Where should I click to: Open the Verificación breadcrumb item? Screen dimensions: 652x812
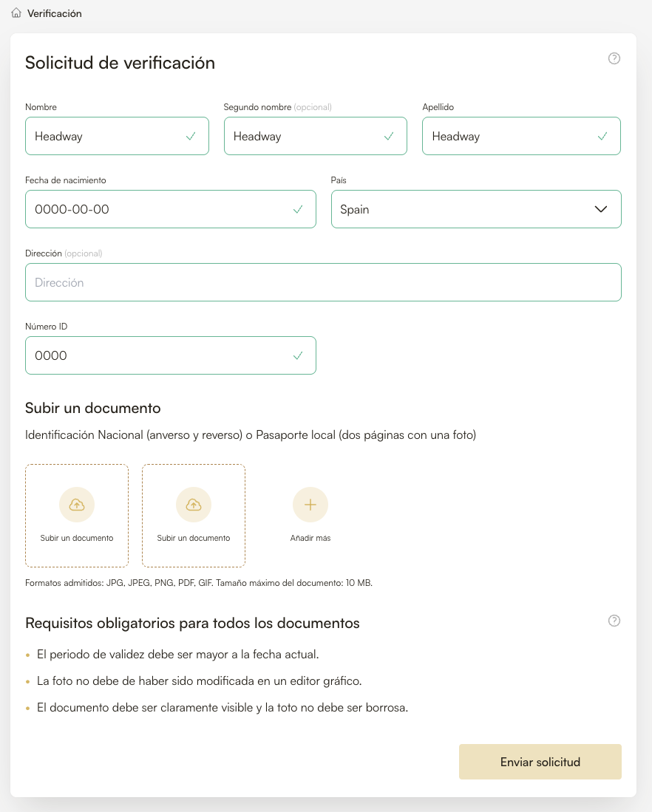pos(55,13)
